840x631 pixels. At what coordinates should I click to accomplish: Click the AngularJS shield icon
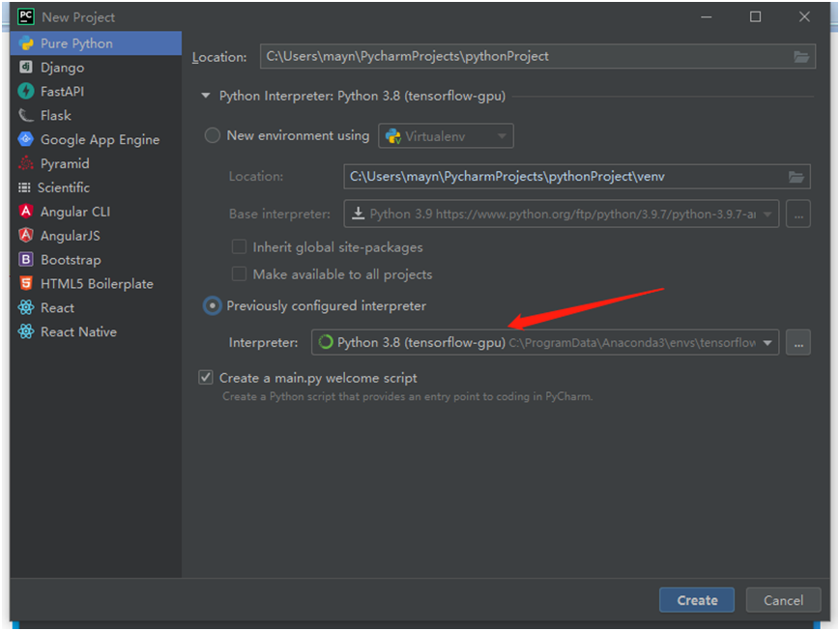26,235
